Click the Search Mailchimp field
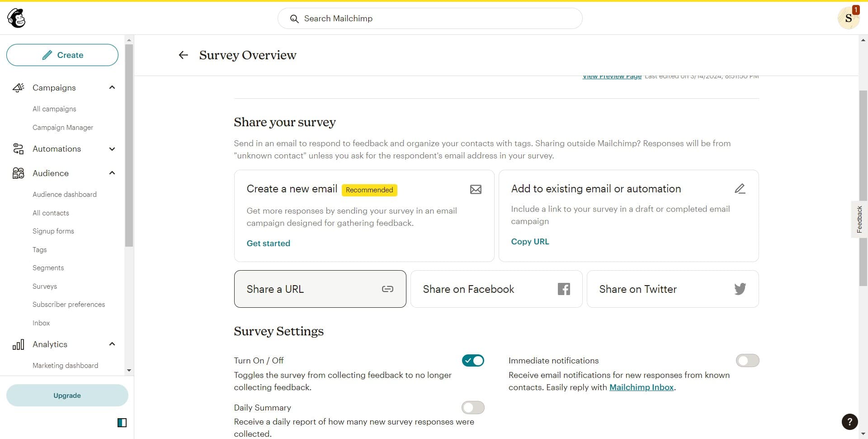The width and height of the screenshot is (868, 439). (429, 19)
